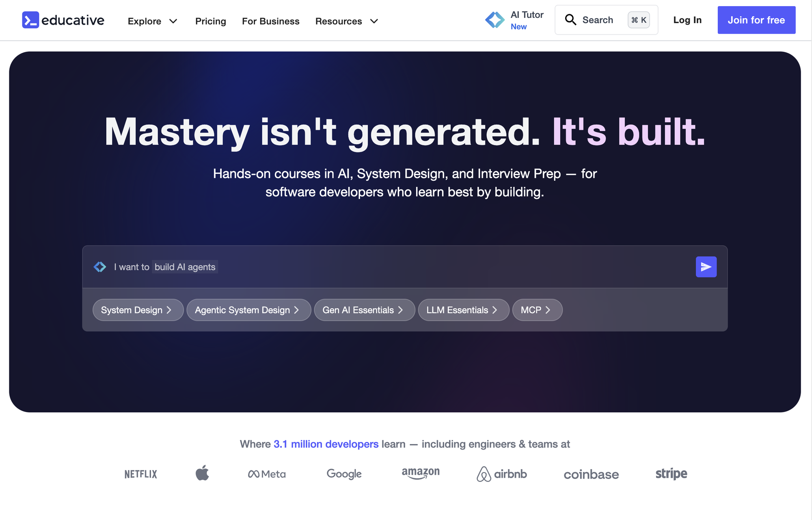Click the diamond icon in the prompt box
This screenshot has width=812, height=520.
pyautogui.click(x=100, y=267)
